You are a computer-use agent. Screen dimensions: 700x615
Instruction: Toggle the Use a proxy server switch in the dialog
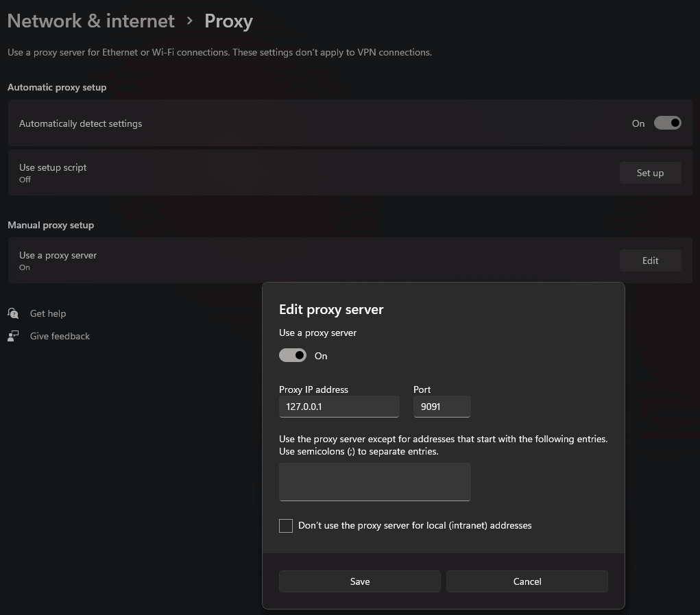tap(293, 356)
